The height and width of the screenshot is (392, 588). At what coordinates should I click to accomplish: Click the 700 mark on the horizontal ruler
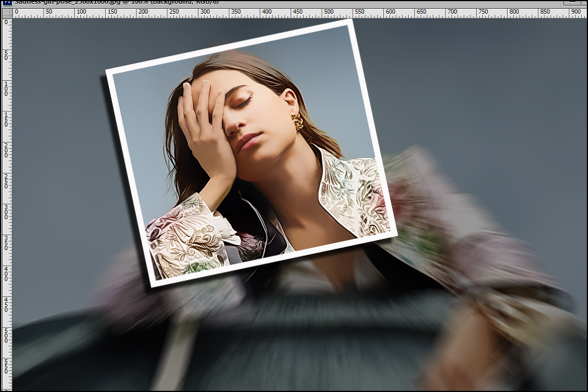452,12
